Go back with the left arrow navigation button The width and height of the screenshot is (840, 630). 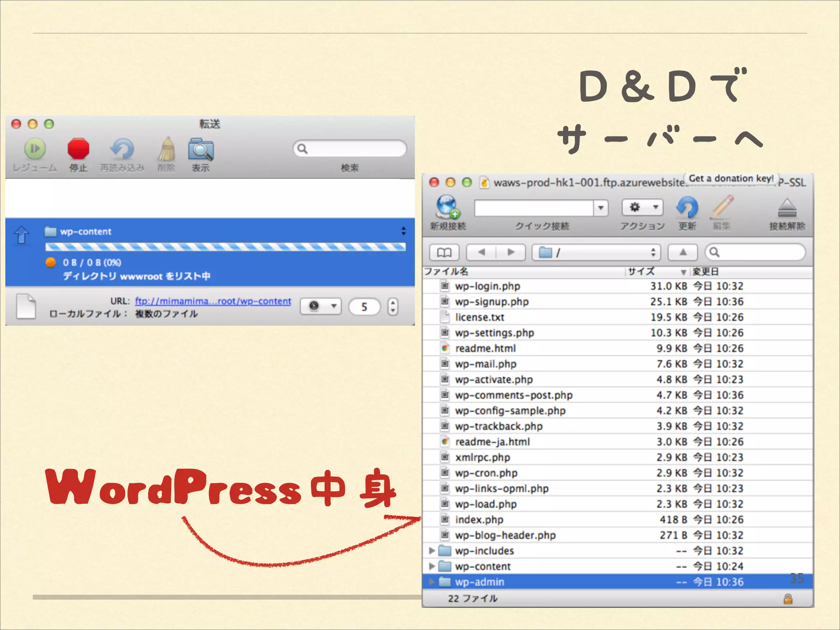point(482,252)
